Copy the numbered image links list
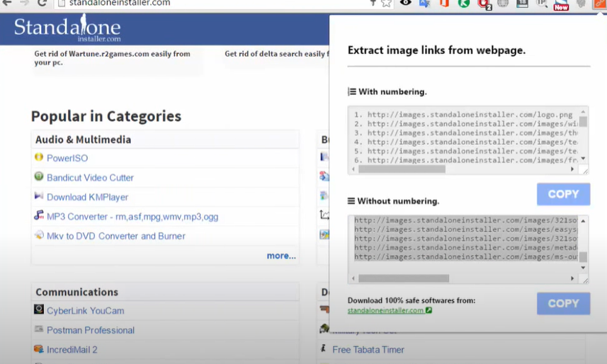The image size is (607, 364). 563,194
